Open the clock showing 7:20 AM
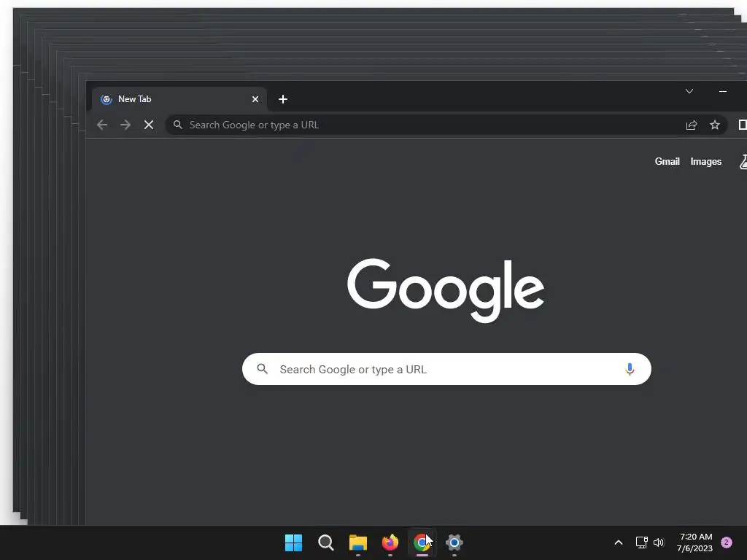This screenshot has width=747, height=560. coord(695,542)
